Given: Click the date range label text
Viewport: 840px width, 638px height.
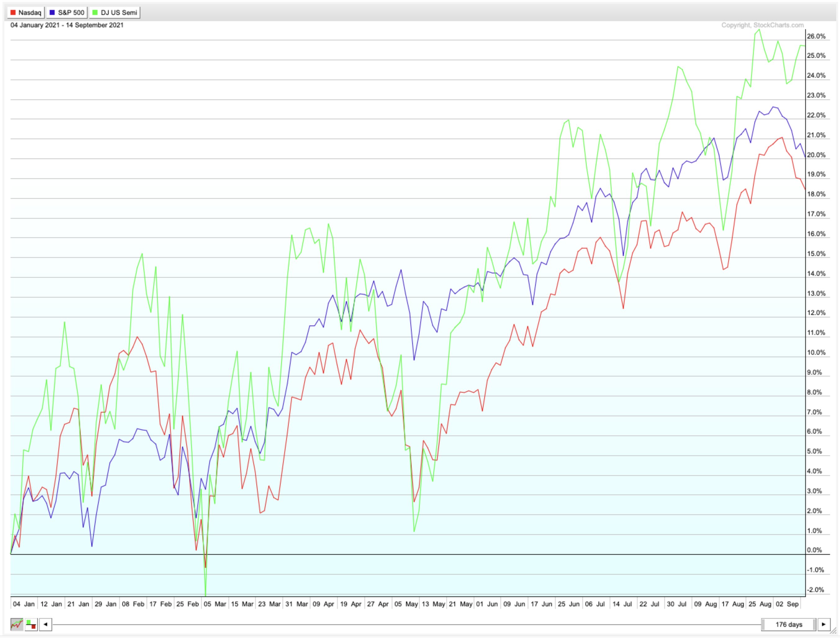Looking at the screenshot, I should pos(67,25).
